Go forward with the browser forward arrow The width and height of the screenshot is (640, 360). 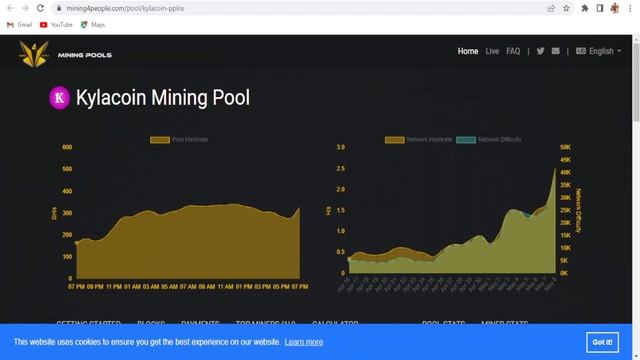(25, 8)
